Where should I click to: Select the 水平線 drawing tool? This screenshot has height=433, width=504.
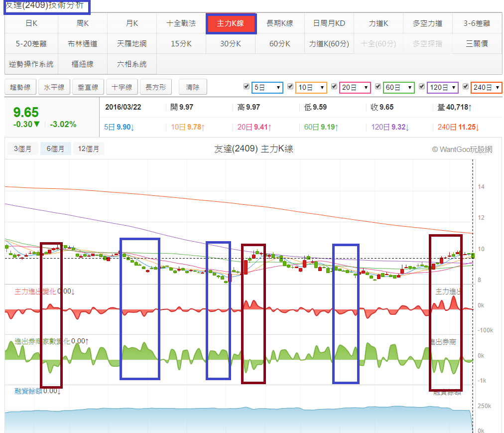coord(54,87)
